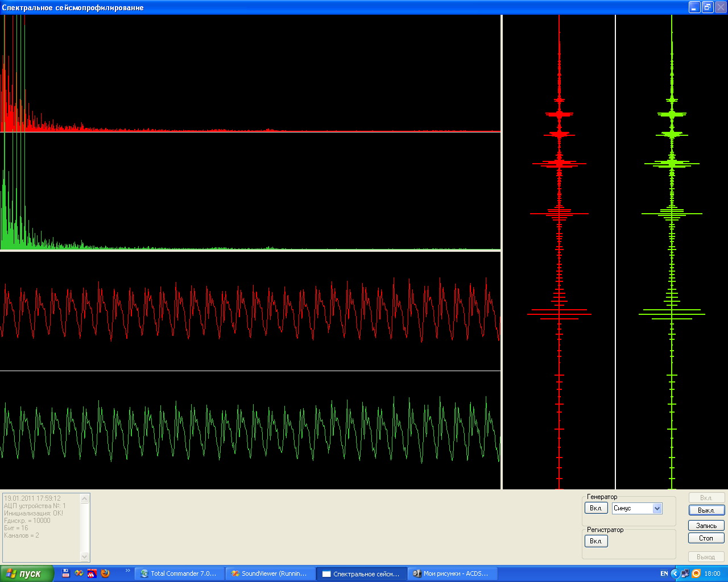
Task: Click the red Microchip quick launch icon
Action: pos(92,573)
